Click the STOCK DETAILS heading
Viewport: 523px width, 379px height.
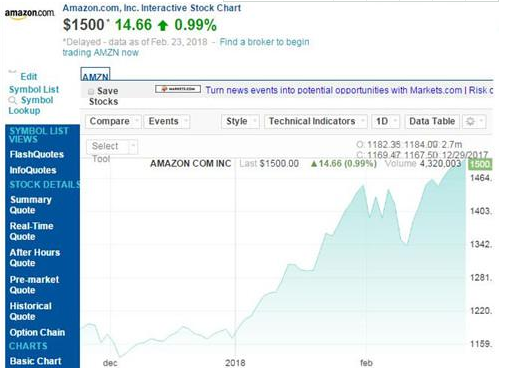(x=44, y=185)
